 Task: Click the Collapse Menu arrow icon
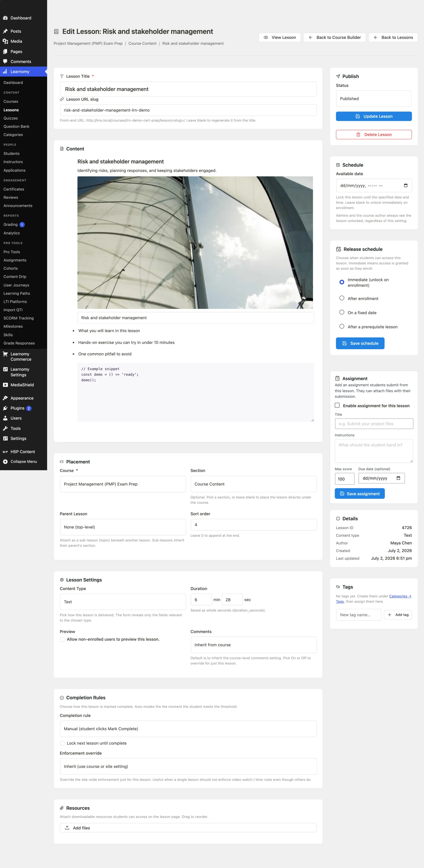click(x=5, y=462)
